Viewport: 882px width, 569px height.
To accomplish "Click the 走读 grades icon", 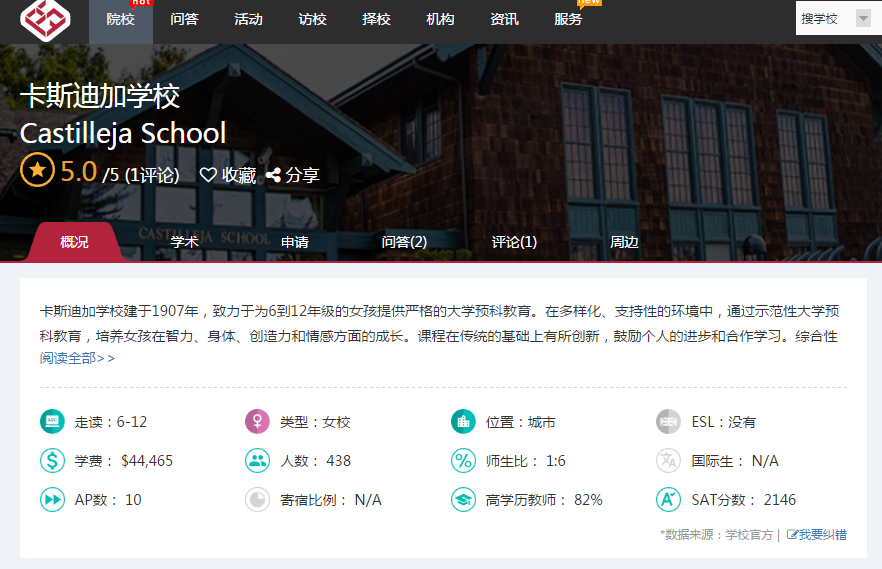I will (x=52, y=422).
